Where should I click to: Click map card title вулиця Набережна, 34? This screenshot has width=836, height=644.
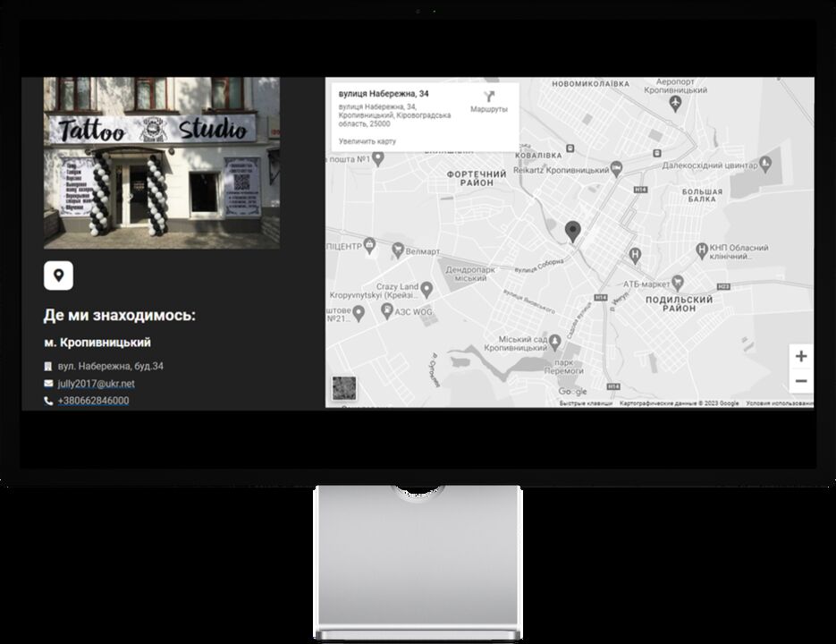(384, 93)
